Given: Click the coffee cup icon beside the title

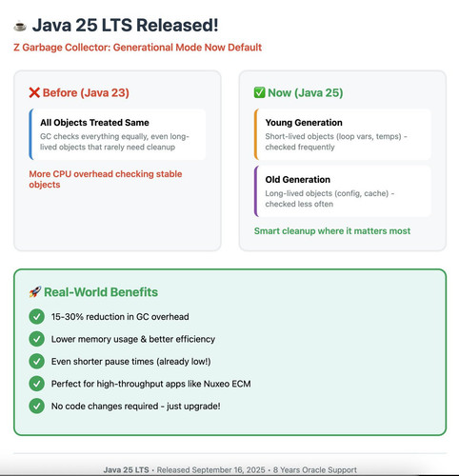Looking at the screenshot, I should [x=20, y=26].
